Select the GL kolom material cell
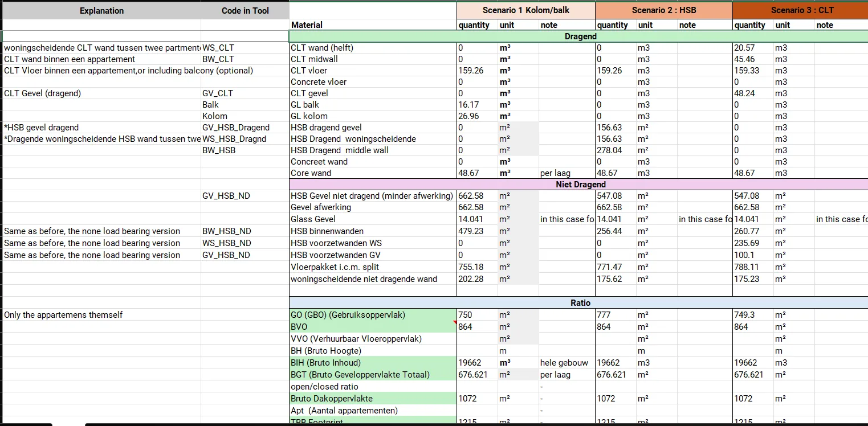Image resolution: width=868 pixels, height=426 pixels. pyautogui.click(x=373, y=116)
